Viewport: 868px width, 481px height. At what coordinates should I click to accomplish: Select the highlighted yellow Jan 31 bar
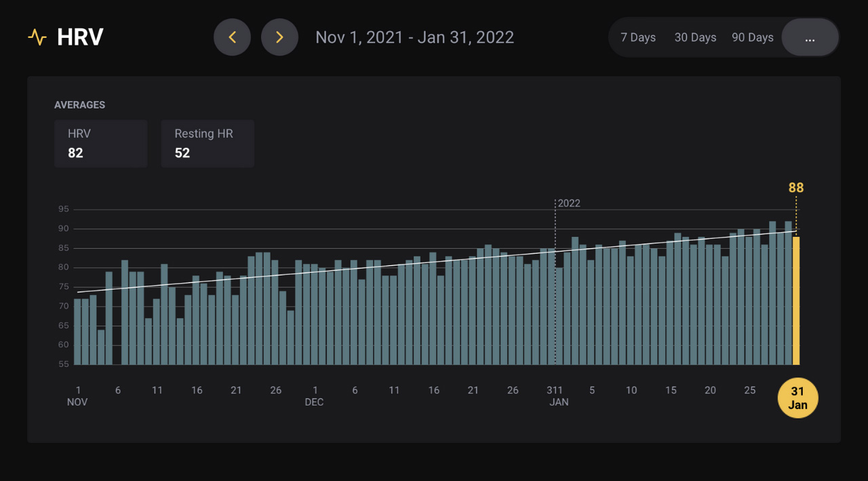coord(796,299)
